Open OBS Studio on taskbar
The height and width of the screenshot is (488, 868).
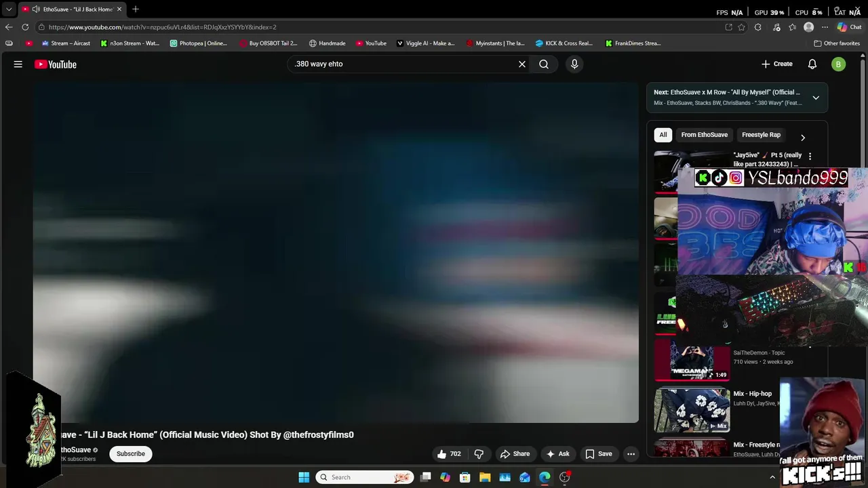click(565, 477)
